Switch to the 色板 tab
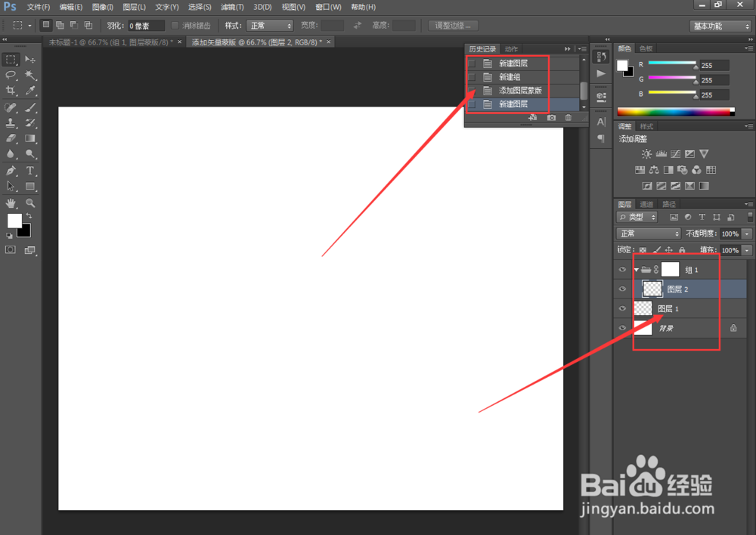 [x=646, y=48]
